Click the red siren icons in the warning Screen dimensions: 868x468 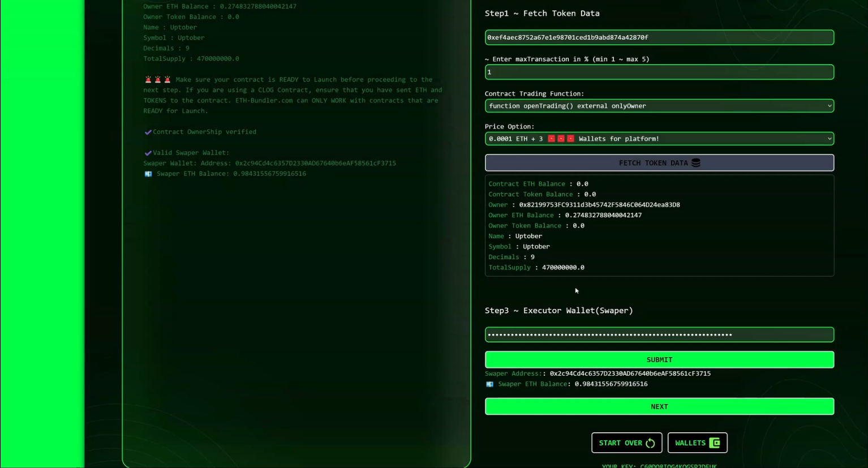[x=157, y=80]
